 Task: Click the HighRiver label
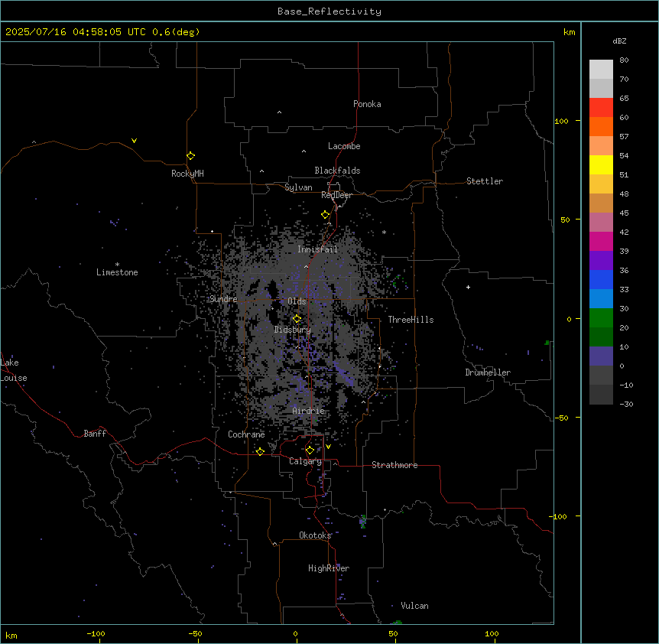click(329, 568)
